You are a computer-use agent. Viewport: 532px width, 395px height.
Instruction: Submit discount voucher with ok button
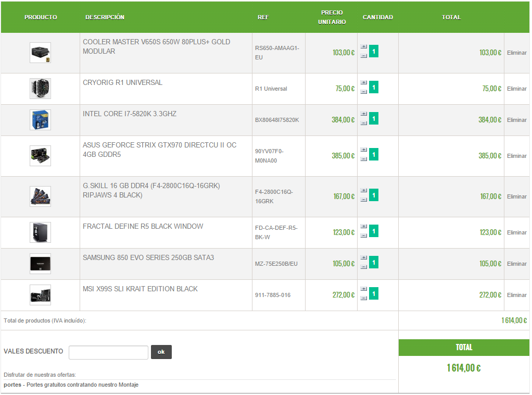(161, 352)
